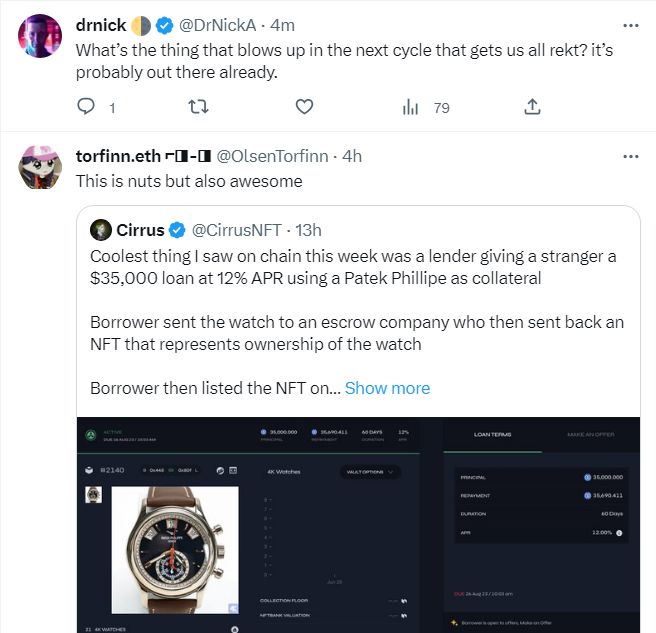The image size is (656, 633).
Task: Retweet drnick's tweet
Action: 198,107
